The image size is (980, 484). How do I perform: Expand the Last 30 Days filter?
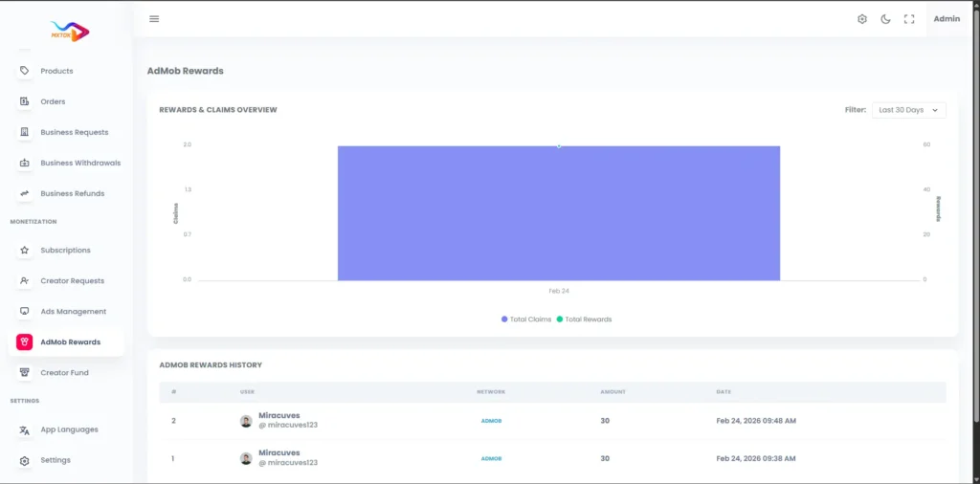pos(908,110)
